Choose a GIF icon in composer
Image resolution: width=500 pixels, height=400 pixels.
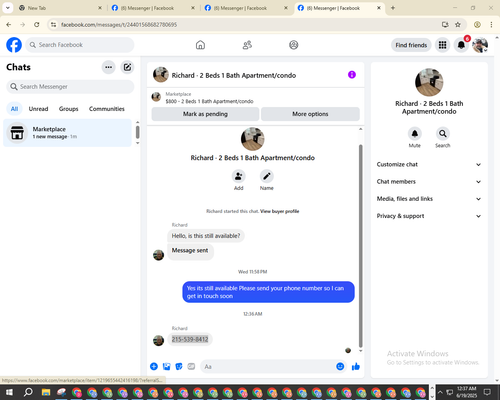pyautogui.click(x=191, y=366)
